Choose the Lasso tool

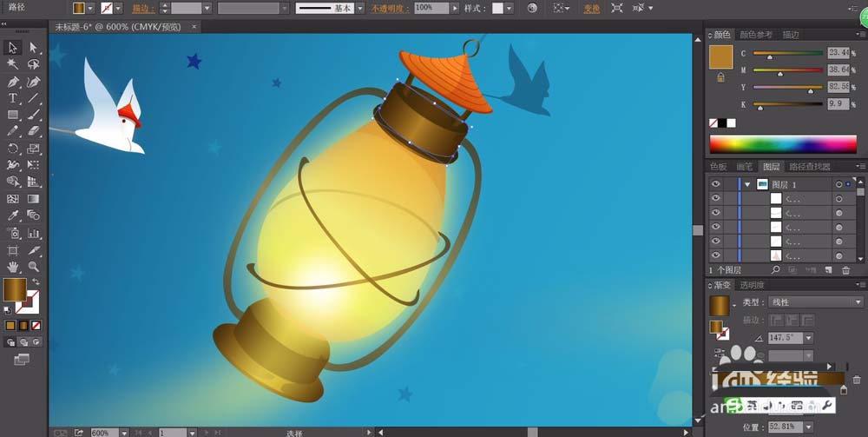click(33, 64)
